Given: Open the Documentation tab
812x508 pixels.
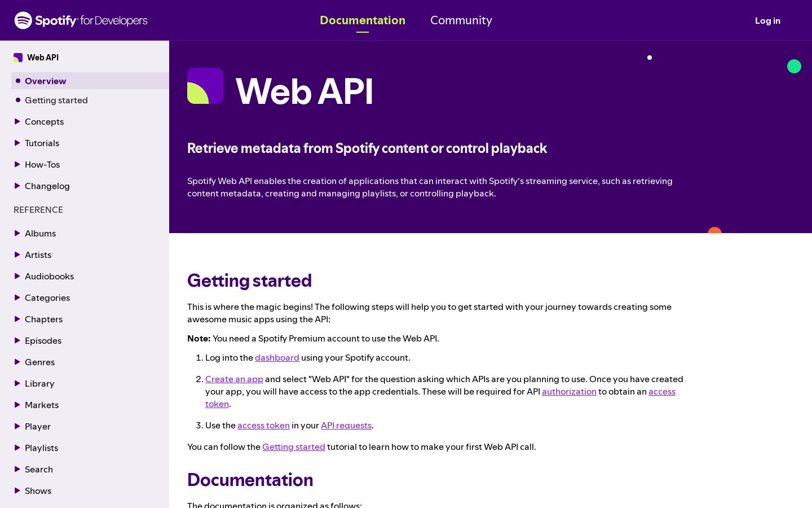Looking at the screenshot, I should click(x=363, y=20).
